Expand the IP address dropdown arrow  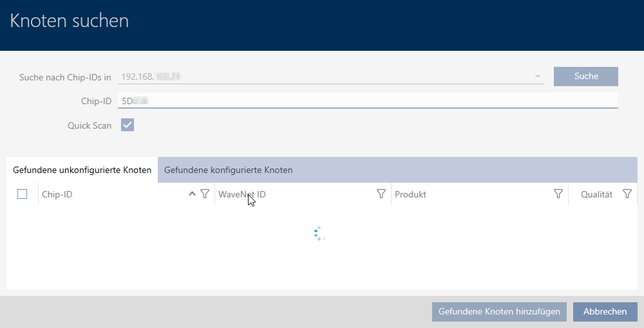point(537,77)
